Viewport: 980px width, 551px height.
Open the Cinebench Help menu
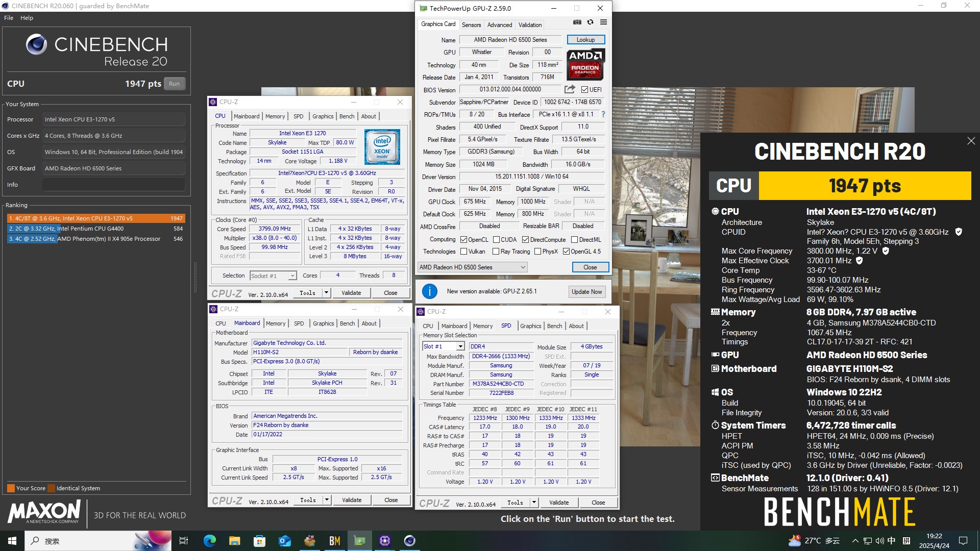pyautogui.click(x=27, y=18)
